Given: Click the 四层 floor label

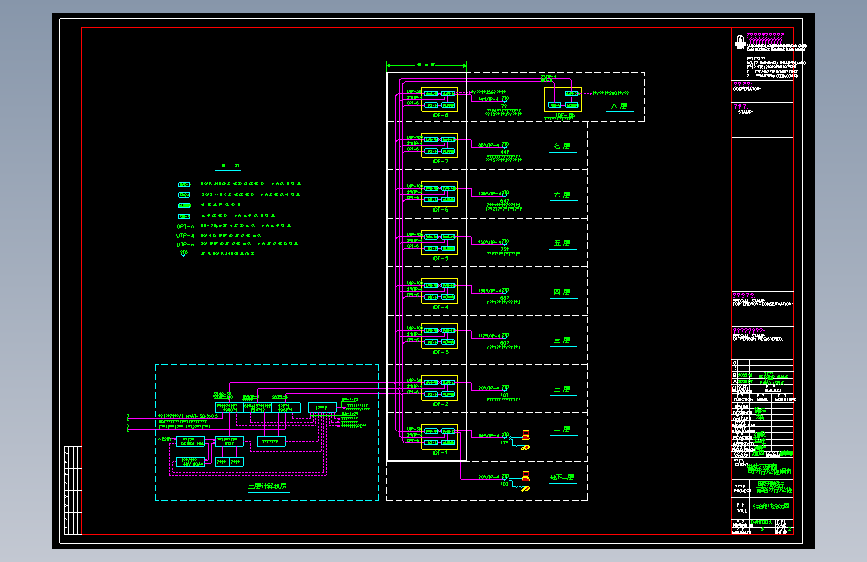Looking at the screenshot, I should tap(562, 292).
